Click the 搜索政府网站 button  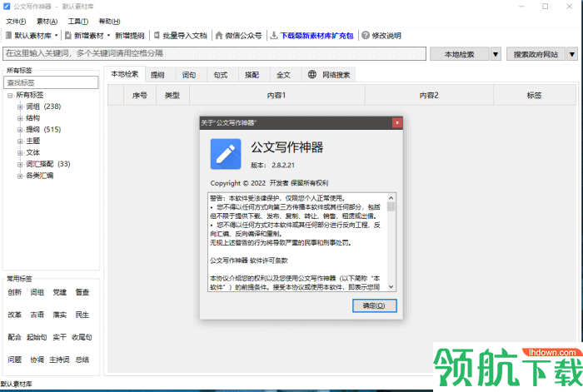pos(536,54)
